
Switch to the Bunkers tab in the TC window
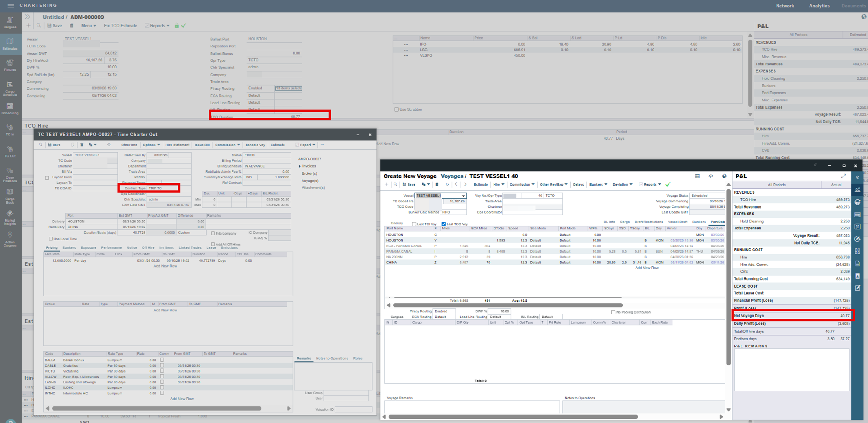pos(69,247)
